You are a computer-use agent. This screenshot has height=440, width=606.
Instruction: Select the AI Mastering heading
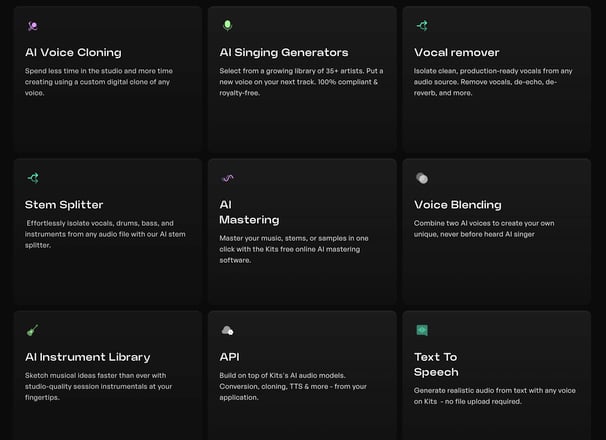(249, 212)
